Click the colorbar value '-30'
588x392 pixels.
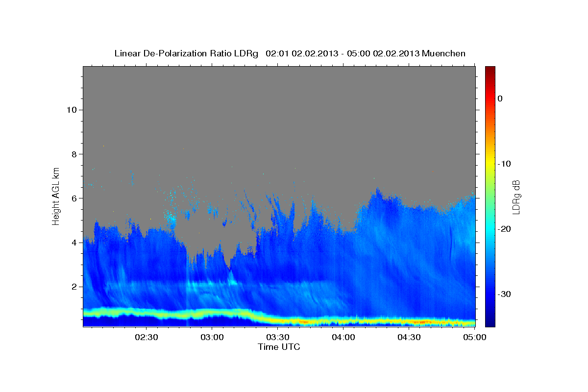[x=505, y=294]
